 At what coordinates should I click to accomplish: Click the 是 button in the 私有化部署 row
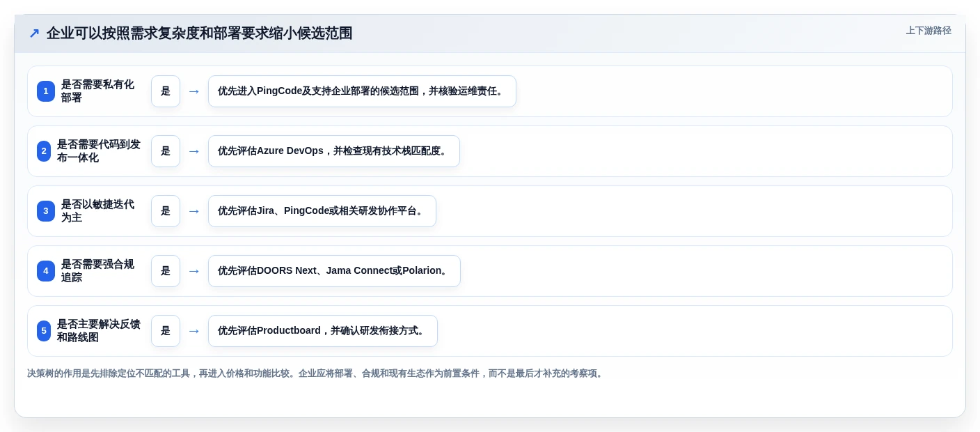(166, 91)
